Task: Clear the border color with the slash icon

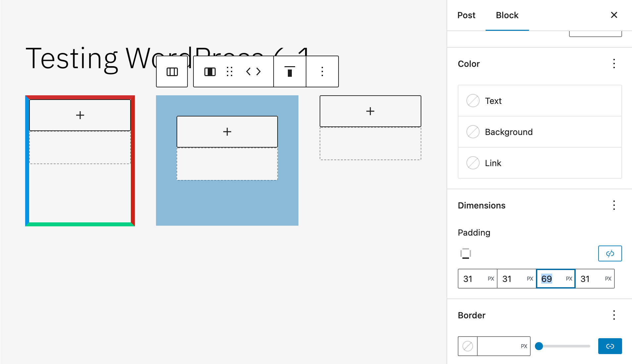Action: pyautogui.click(x=467, y=346)
